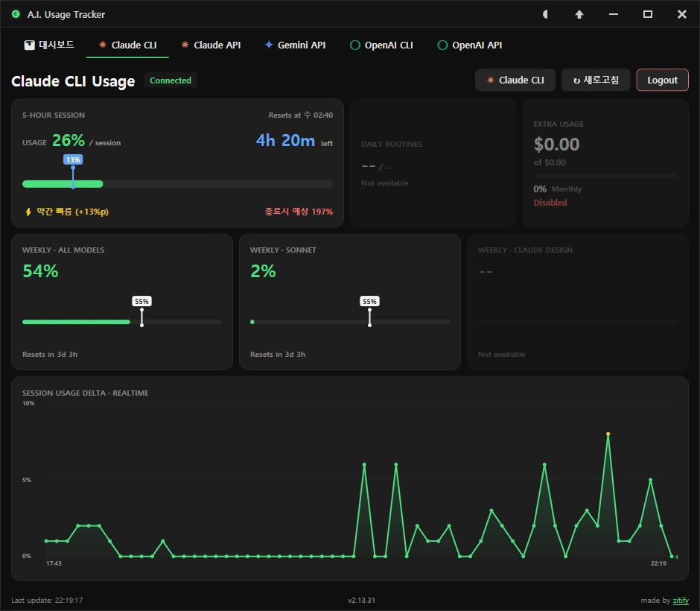Click the Session Usage Delta Realtime heading
Image resolution: width=700 pixels, height=611 pixels.
point(86,393)
